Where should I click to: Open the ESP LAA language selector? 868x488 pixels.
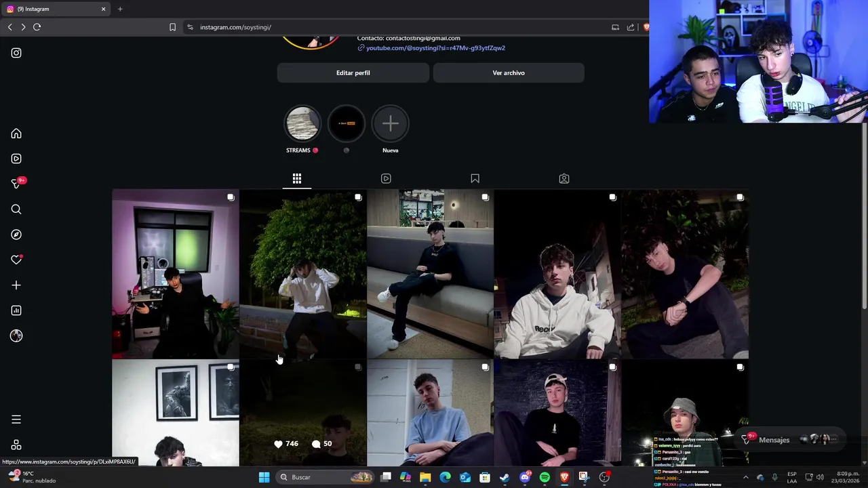(x=791, y=477)
